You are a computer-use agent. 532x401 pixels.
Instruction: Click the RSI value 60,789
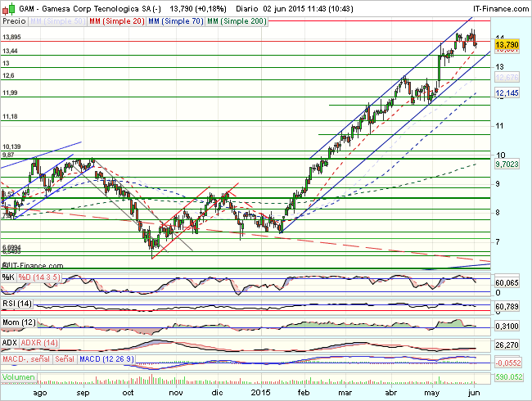(x=507, y=307)
